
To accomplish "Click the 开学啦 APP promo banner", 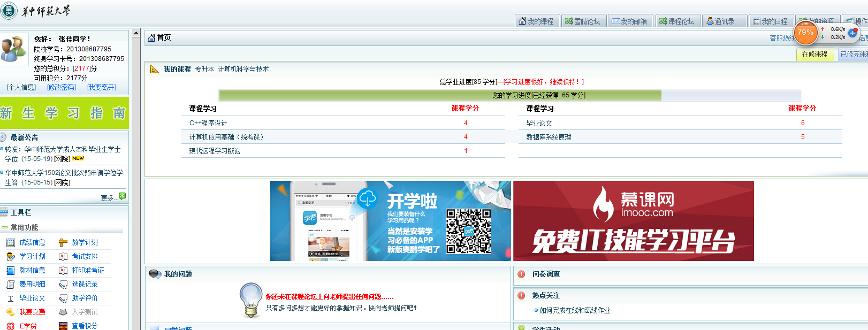I will click(391, 221).
